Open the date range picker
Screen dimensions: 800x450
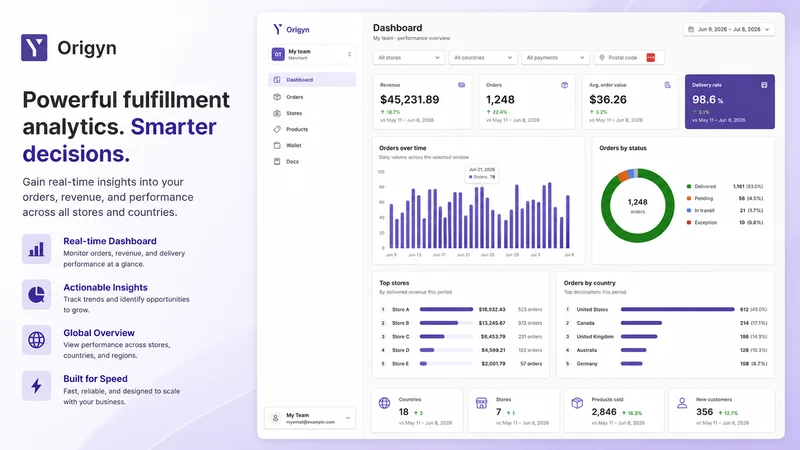click(729, 30)
